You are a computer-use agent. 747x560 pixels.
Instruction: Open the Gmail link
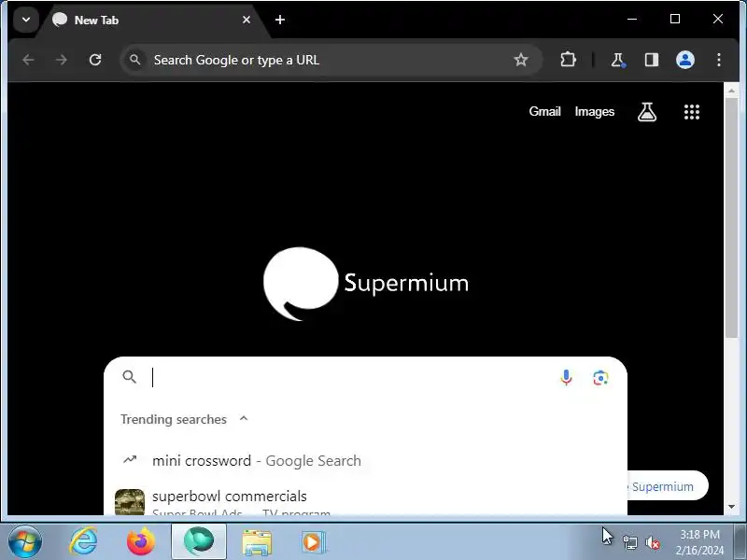(544, 111)
